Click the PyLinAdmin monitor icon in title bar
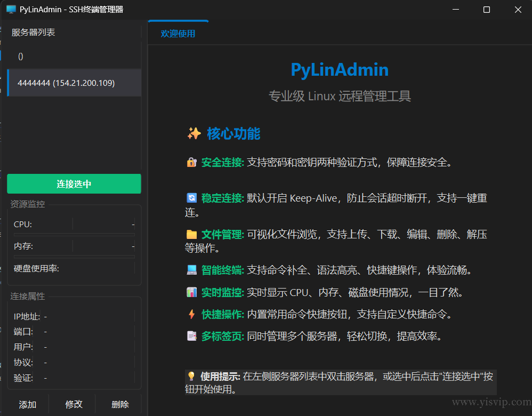The image size is (532, 416). coord(11,10)
